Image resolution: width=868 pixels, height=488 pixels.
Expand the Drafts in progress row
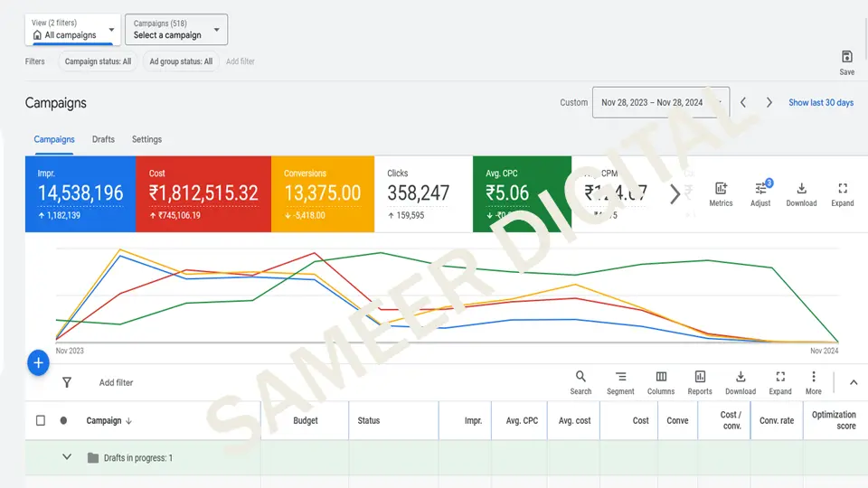click(x=66, y=457)
